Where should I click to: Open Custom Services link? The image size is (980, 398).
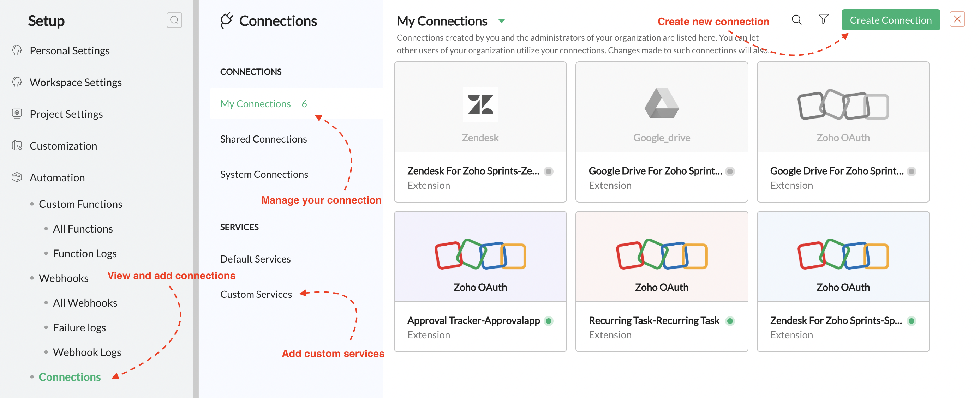(x=256, y=294)
